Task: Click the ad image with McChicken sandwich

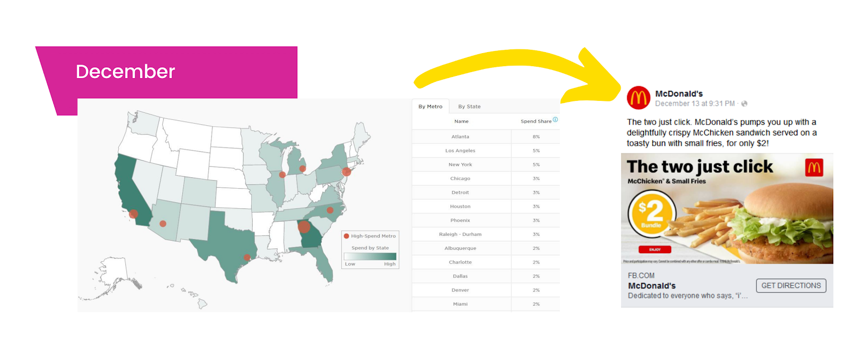Action: [x=727, y=209]
